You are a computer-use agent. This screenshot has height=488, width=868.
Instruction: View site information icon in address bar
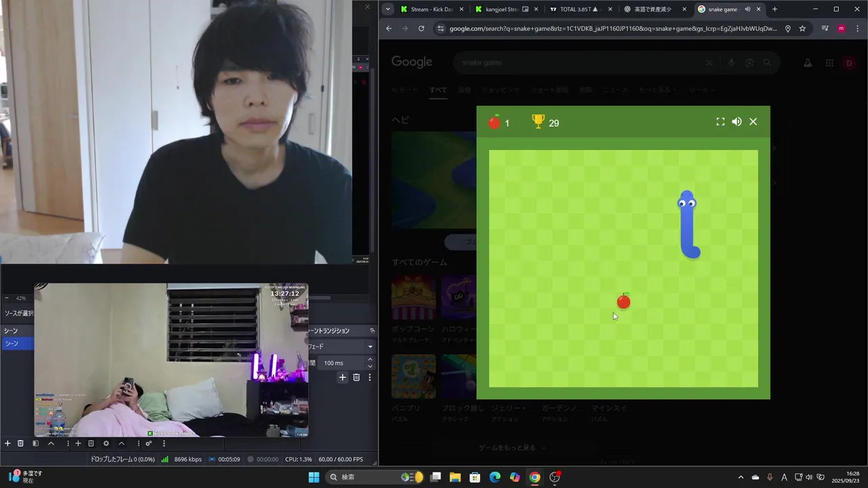(x=440, y=28)
